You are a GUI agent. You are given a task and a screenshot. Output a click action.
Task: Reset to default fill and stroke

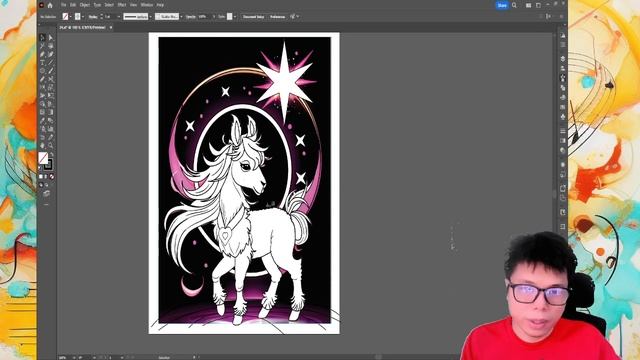[x=40, y=167]
